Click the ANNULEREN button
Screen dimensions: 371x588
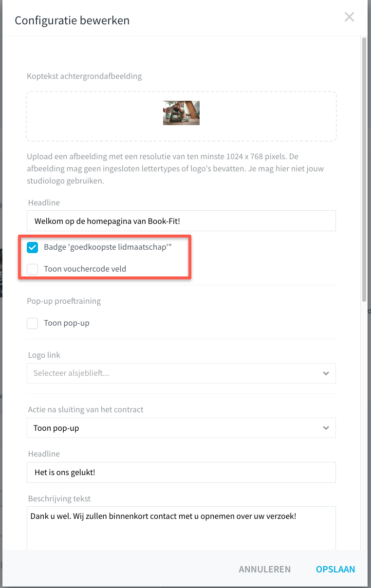click(x=264, y=569)
